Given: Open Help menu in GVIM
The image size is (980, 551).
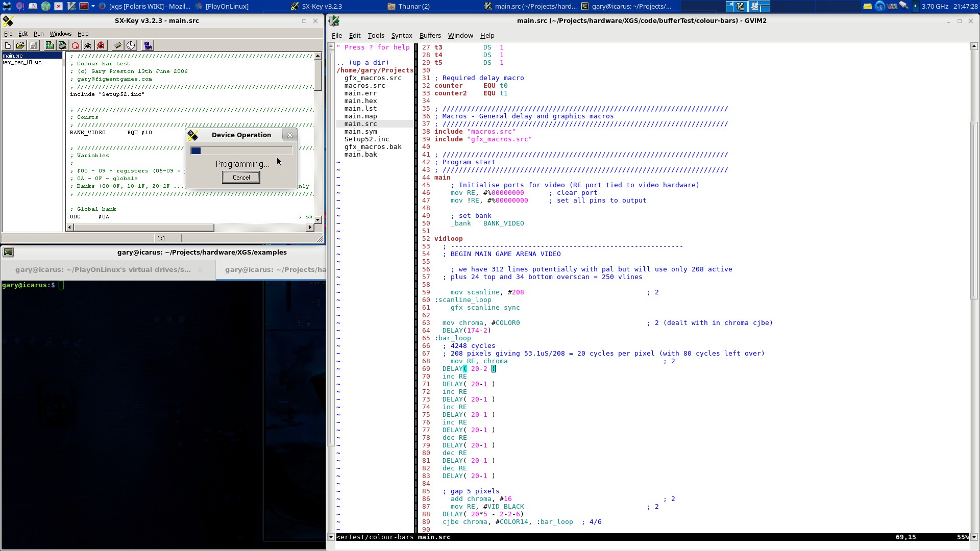Looking at the screenshot, I should coord(487,35).
